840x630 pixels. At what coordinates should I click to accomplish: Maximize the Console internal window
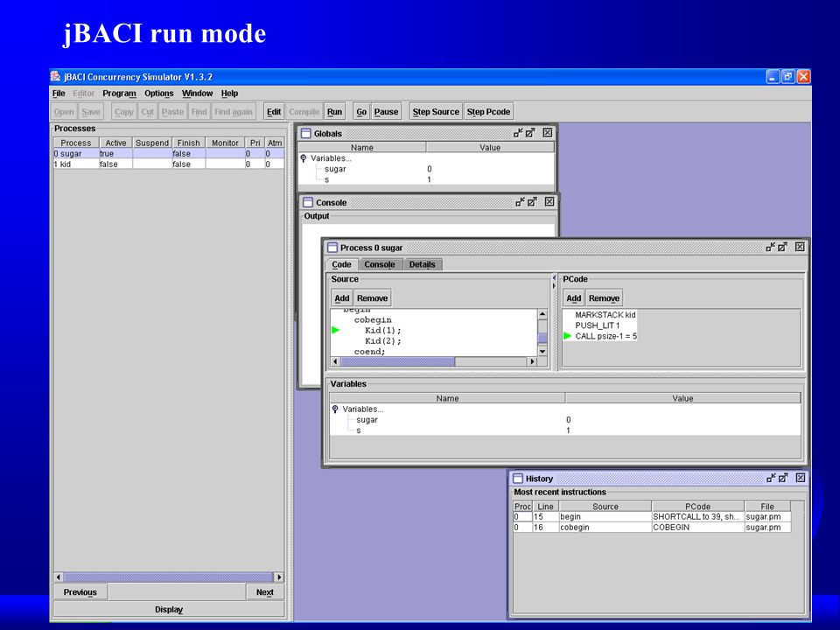[532, 202]
